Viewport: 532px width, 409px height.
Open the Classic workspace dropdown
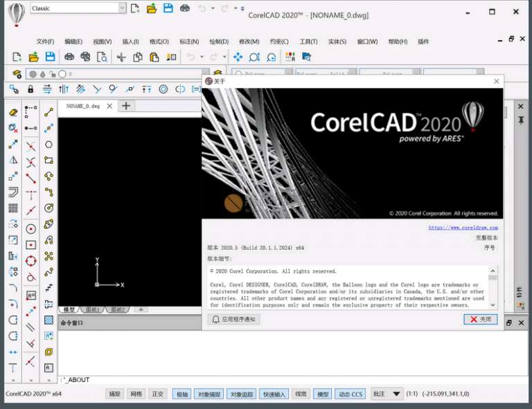pos(123,8)
